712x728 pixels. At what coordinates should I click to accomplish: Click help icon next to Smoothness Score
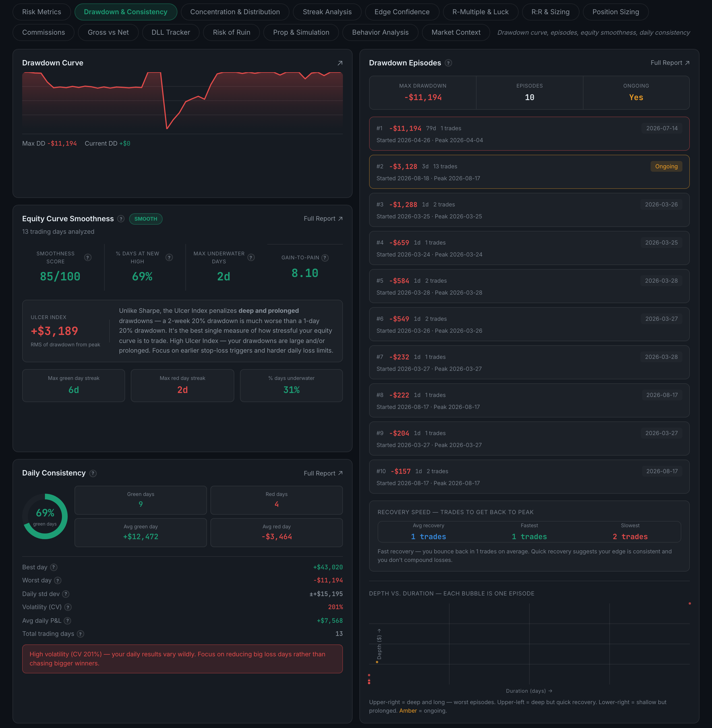pos(88,257)
